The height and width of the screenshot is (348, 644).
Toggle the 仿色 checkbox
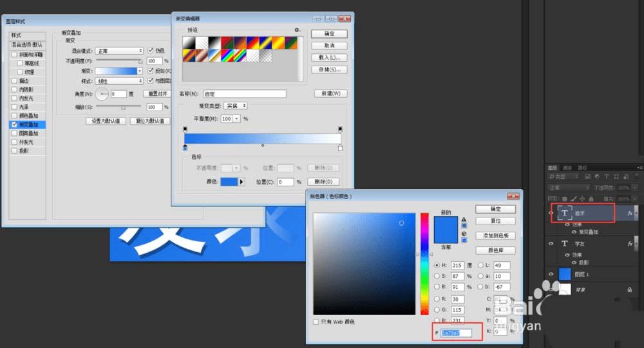[x=150, y=50]
